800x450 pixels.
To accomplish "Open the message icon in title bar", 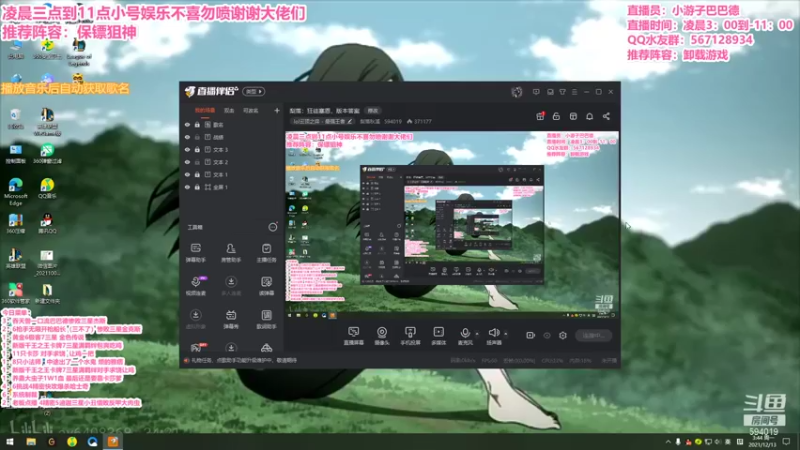I will [536, 92].
